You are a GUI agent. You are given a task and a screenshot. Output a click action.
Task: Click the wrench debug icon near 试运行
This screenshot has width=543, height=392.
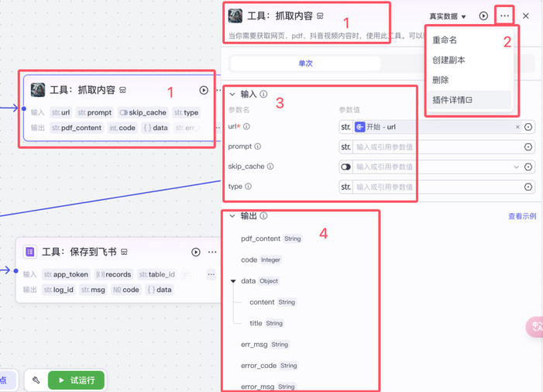click(x=36, y=380)
